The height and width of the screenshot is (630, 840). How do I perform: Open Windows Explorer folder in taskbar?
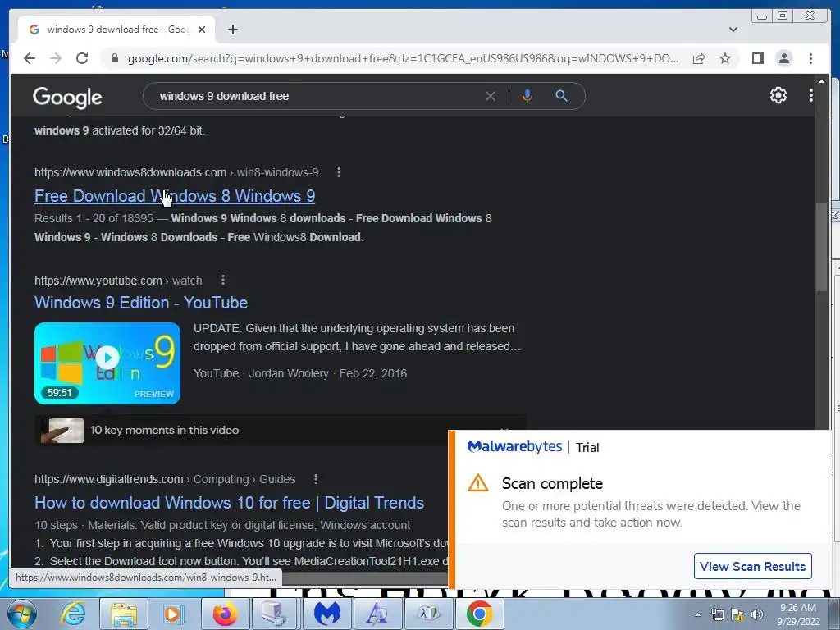point(124,614)
